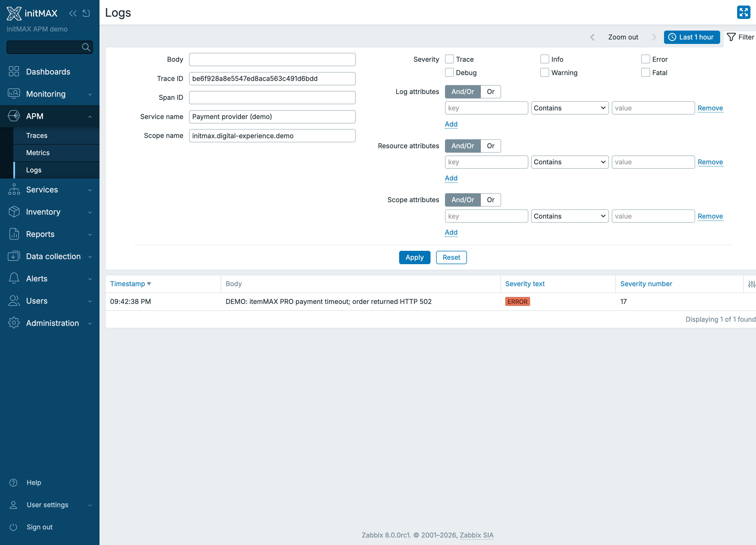Viewport: 756px width, 545px height.
Task: Open Logs under APM
Action: tap(56, 170)
